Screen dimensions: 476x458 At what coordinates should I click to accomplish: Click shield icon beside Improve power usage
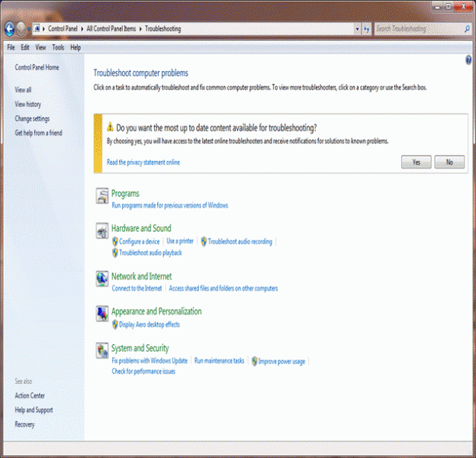254,361
